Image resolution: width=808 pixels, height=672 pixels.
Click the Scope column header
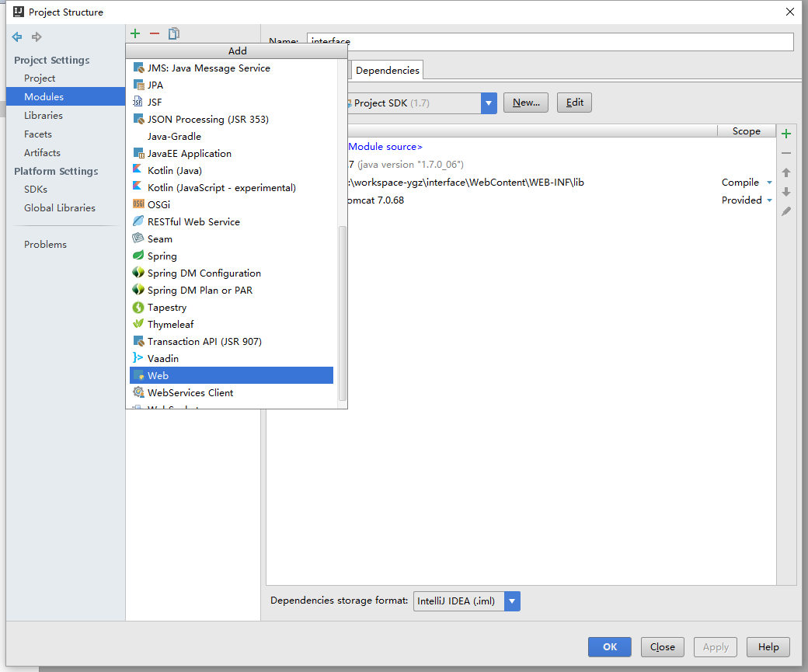tap(746, 131)
